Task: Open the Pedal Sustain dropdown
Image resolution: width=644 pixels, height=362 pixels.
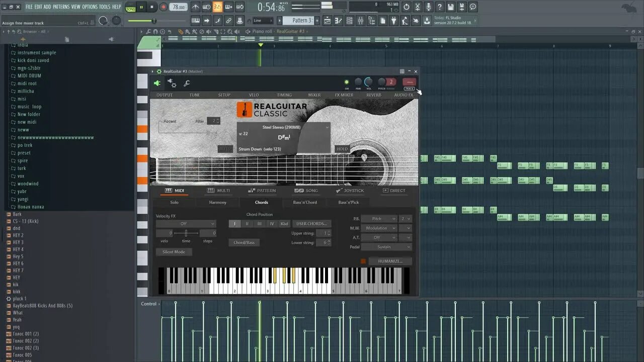Action: point(387,247)
